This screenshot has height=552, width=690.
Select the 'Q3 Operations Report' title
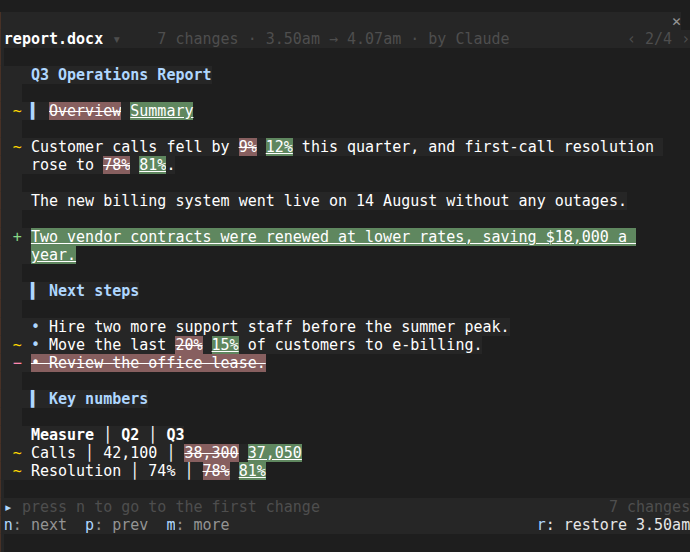121,74
